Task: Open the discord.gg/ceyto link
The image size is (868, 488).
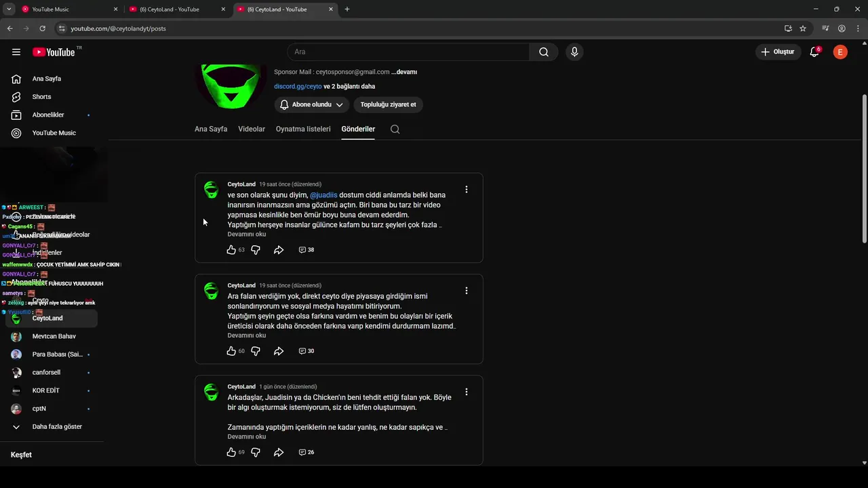Action: [298, 87]
